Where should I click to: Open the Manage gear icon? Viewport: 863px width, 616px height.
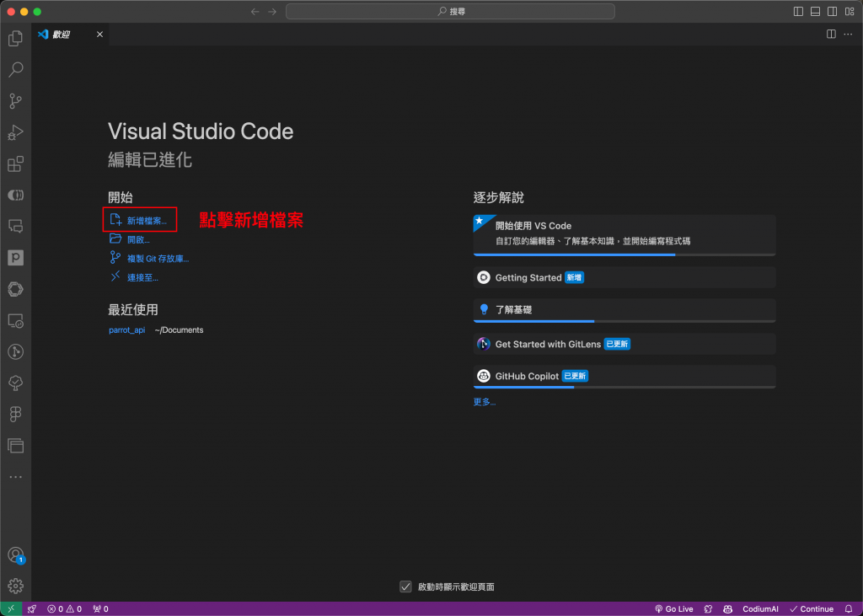click(15, 586)
